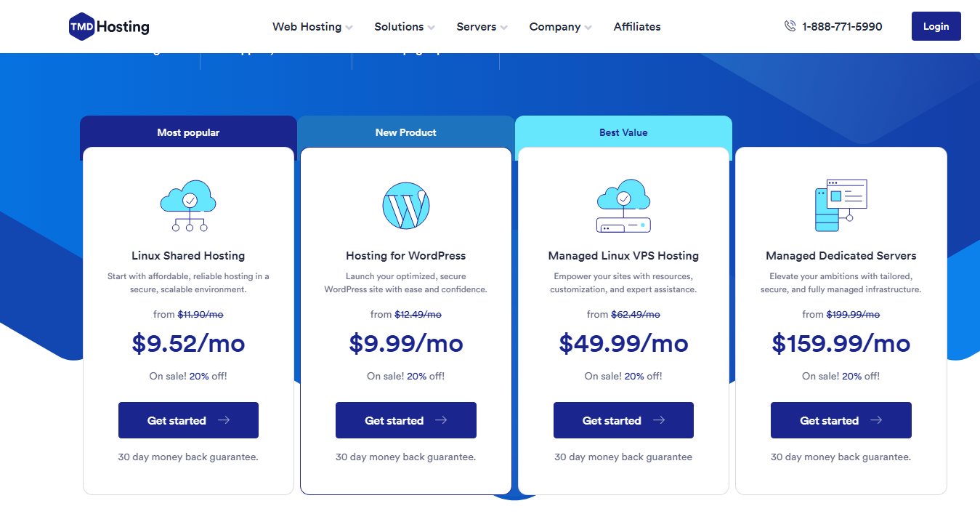980x514 pixels.
Task: Click arrow icon in Linux Shared Hosting's Get started
Action: pos(224,420)
